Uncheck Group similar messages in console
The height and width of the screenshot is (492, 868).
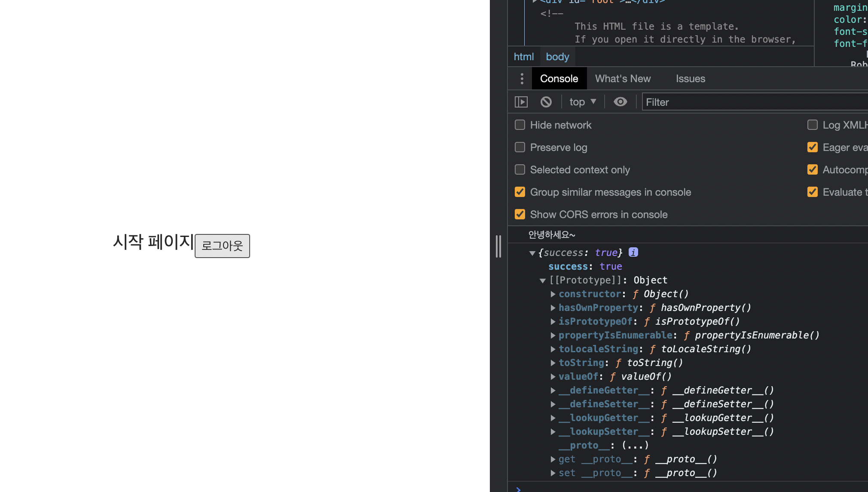[x=520, y=192]
